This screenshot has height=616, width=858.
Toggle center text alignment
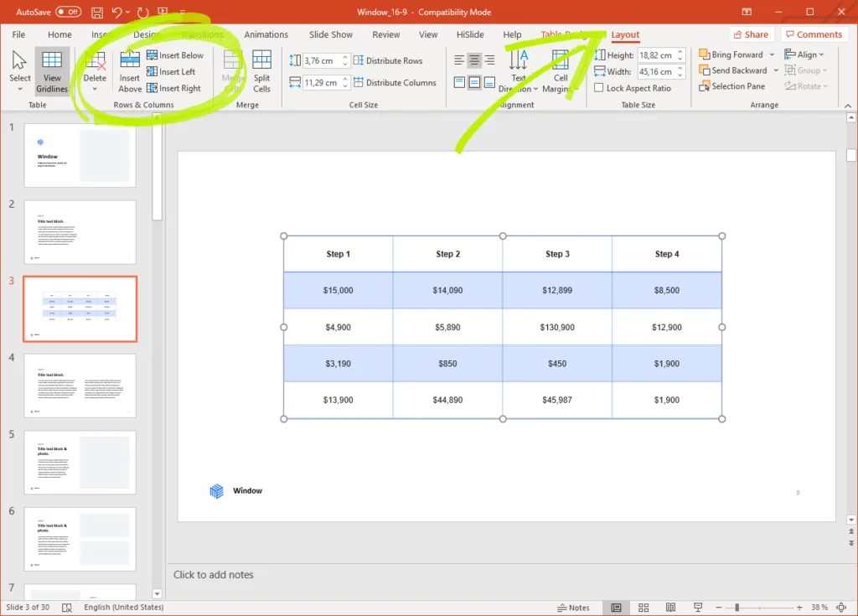(474, 60)
